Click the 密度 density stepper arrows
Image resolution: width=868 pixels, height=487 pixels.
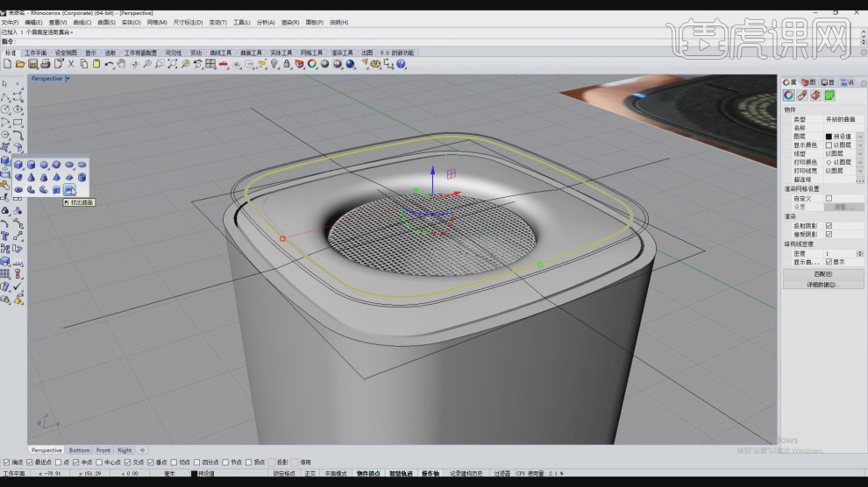860,253
